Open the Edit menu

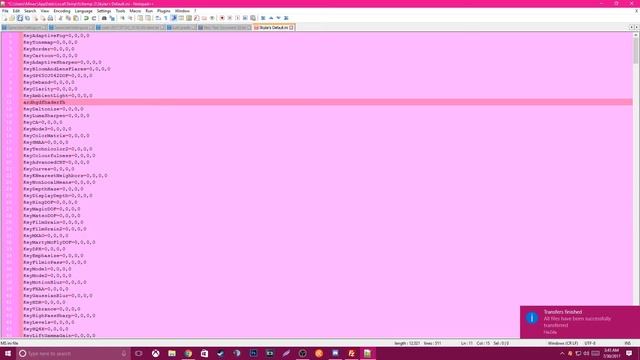click(x=16, y=11)
